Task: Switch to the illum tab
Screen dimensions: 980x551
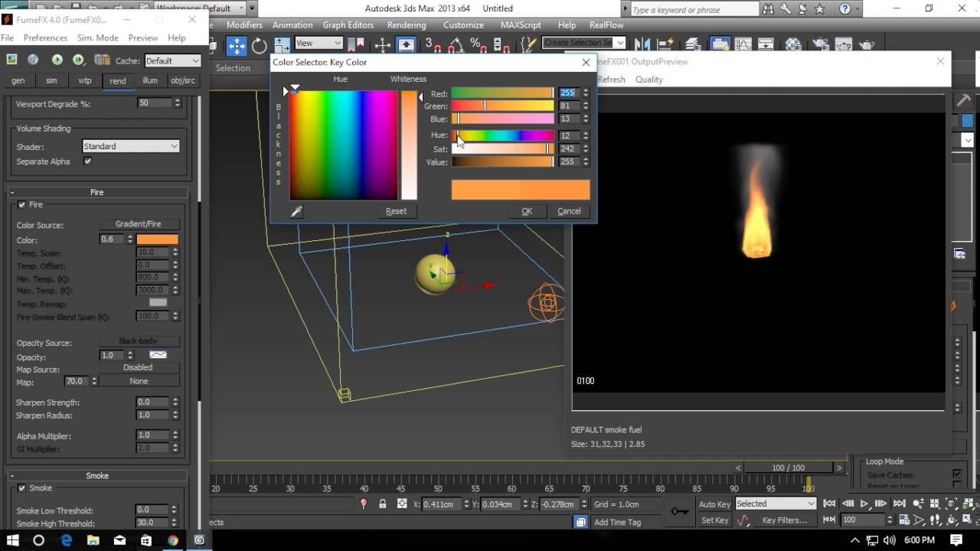Action: pos(150,80)
